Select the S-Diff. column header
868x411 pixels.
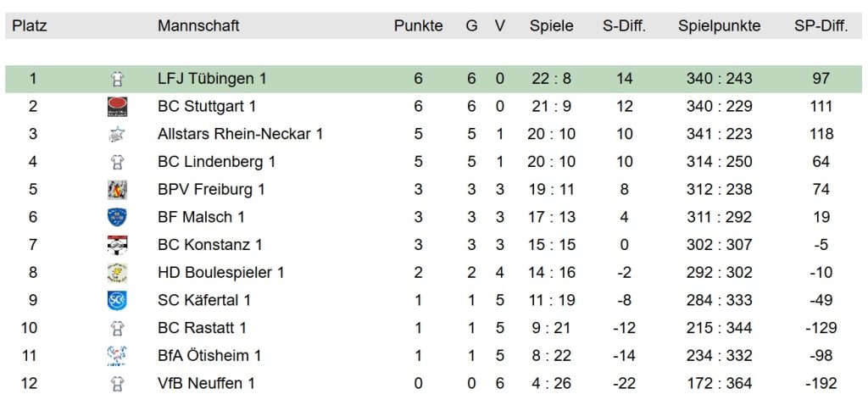(x=625, y=26)
